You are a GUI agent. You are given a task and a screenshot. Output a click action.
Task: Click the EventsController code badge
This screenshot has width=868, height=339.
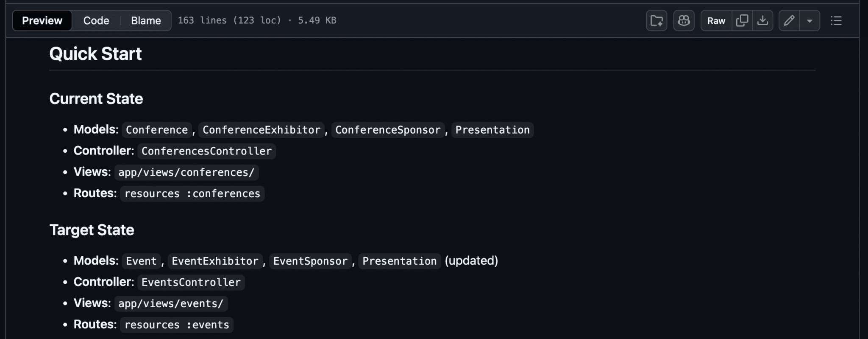(x=190, y=282)
